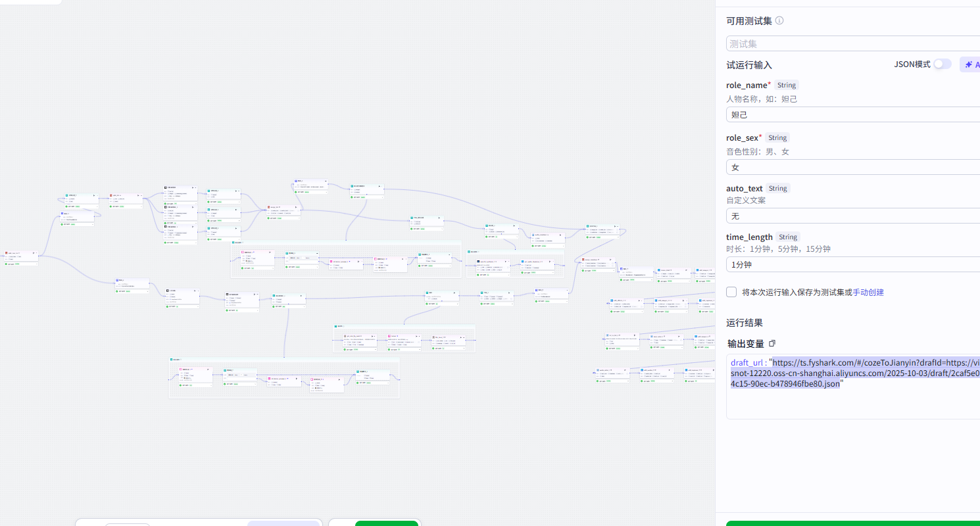The image size is (980, 526).
Task: Click the info icon beside 可用测试集
Action: click(x=779, y=20)
